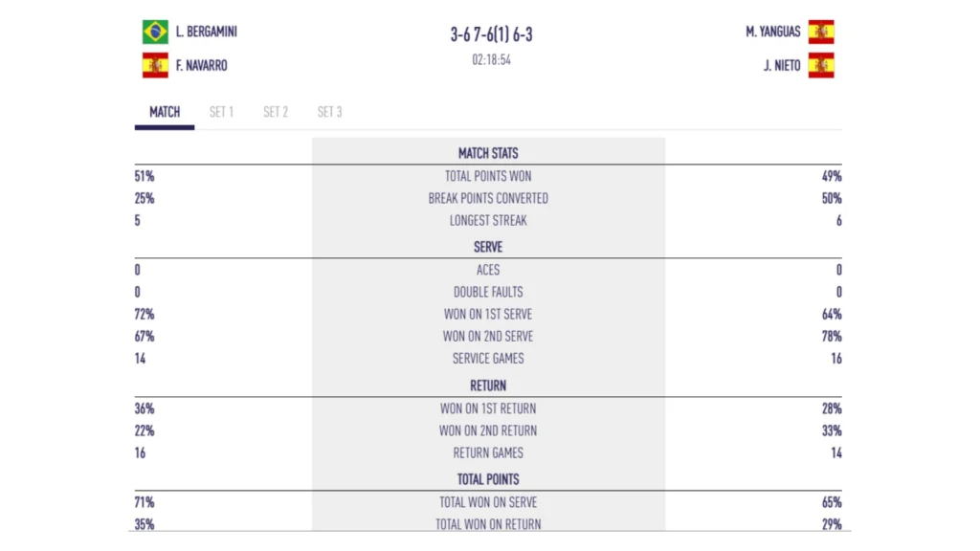Click the Spain flag beside J. Nieto
Image resolution: width=980 pixels, height=551 pixels.
[x=821, y=66]
